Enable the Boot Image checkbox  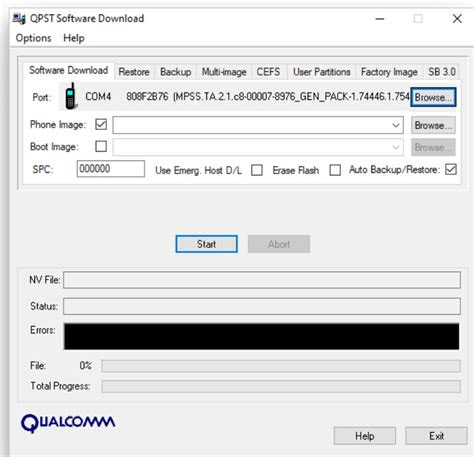101,146
